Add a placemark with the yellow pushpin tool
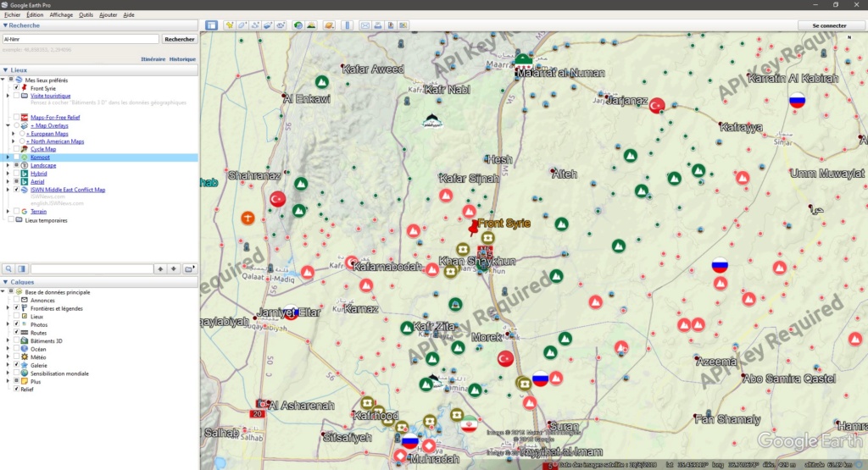The width and height of the screenshot is (868, 470). coord(229,25)
